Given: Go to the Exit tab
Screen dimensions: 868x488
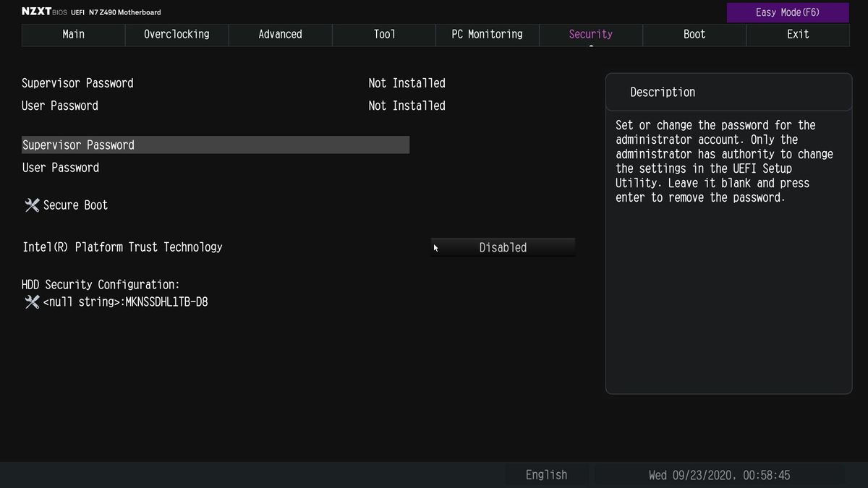Looking at the screenshot, I should click(x=798, y=34).
